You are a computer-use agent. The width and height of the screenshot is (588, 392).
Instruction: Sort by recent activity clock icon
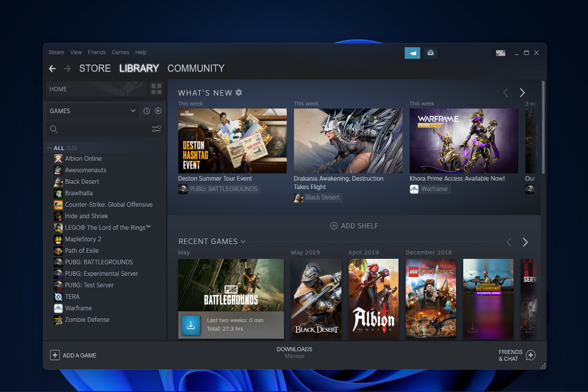(147, 111)
